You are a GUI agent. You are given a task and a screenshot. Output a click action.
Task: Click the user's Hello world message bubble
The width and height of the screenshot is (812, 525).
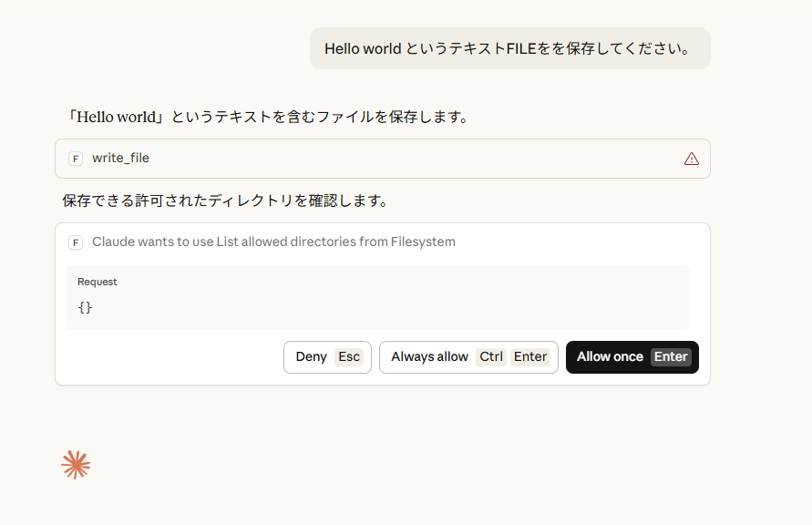(x=509, y=48)
